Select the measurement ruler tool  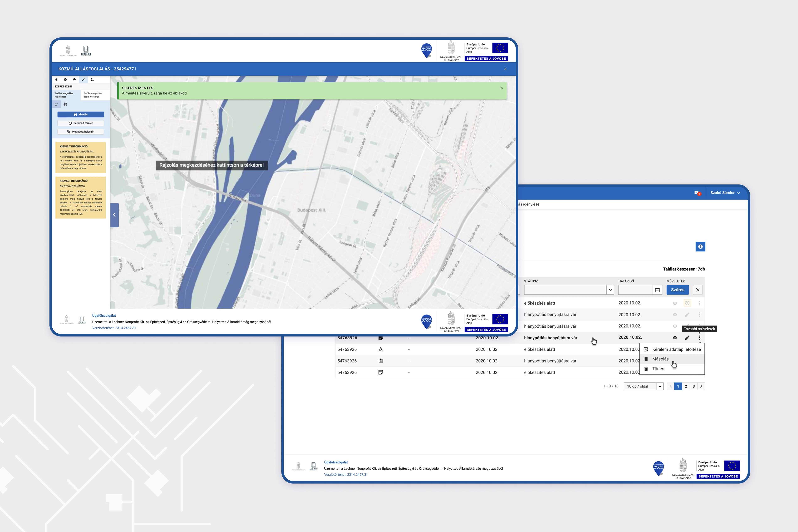[x=92, y=79]
